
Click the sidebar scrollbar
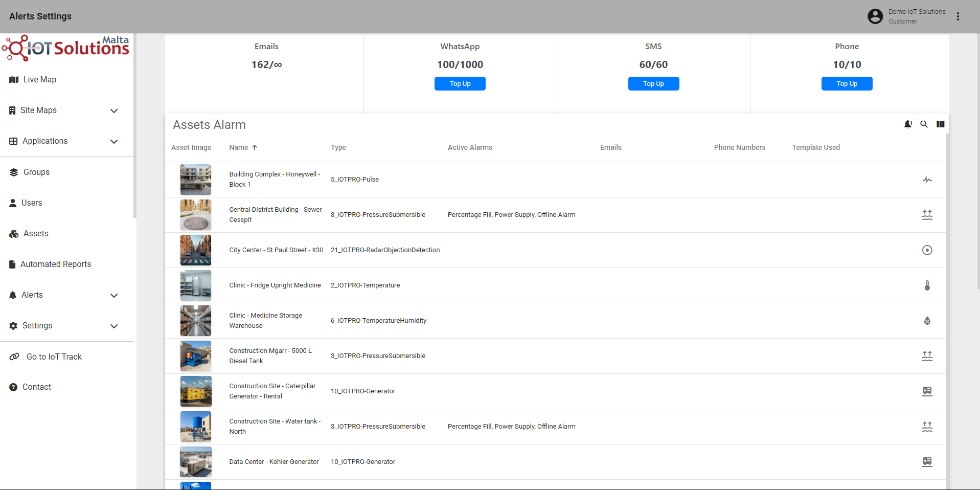[135, 126]
